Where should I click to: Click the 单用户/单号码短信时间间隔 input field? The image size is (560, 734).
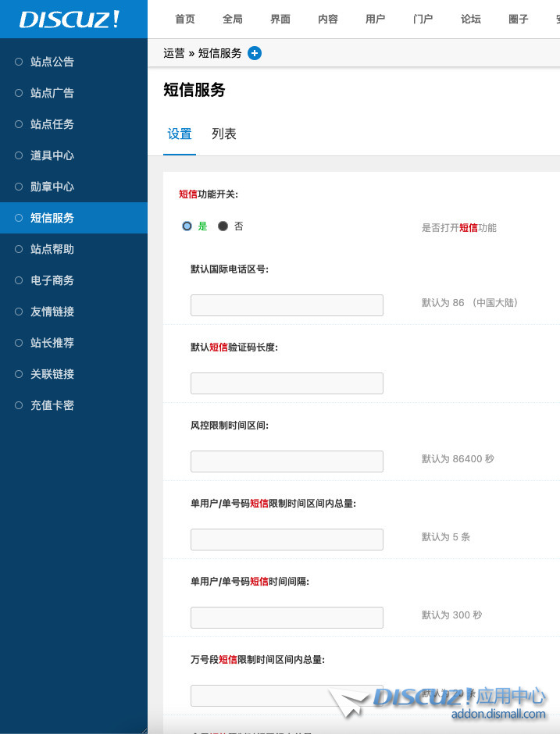[287, 618]
